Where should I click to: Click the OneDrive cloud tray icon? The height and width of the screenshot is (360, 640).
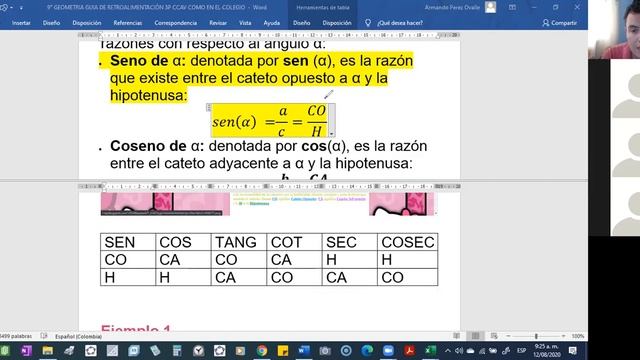470,351
